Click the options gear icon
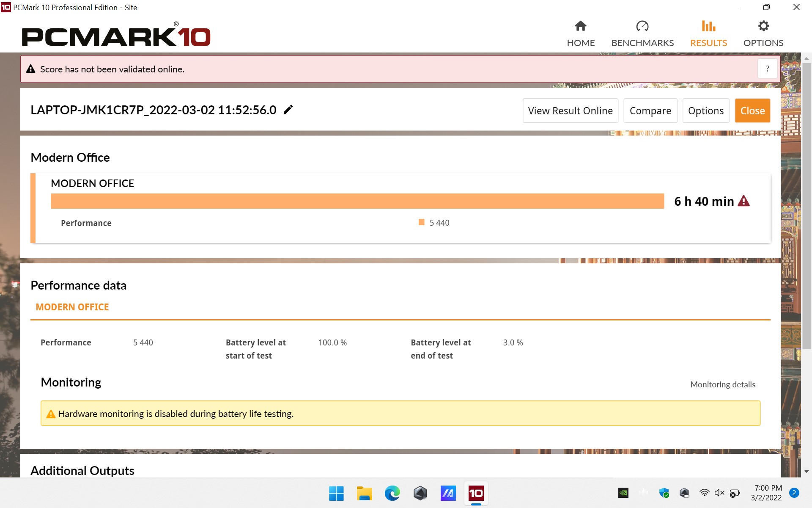The width and height of the screenshot is (812, 508). pyautogui.click(x=763, y=26)
